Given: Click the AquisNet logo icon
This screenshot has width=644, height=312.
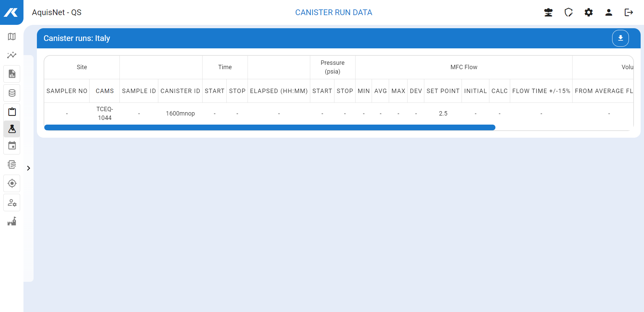Looking at the screenshot, I should (x=11, y=12).
